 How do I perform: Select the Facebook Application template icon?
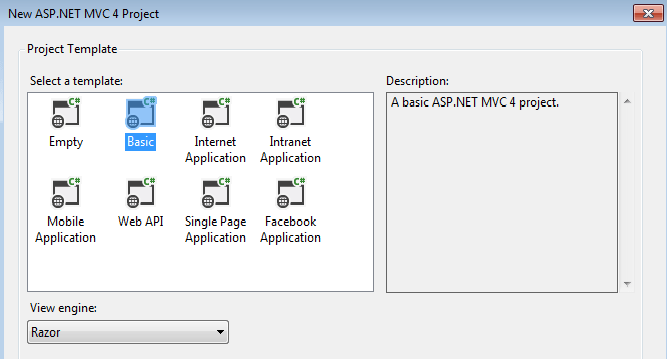coord(291,193)
